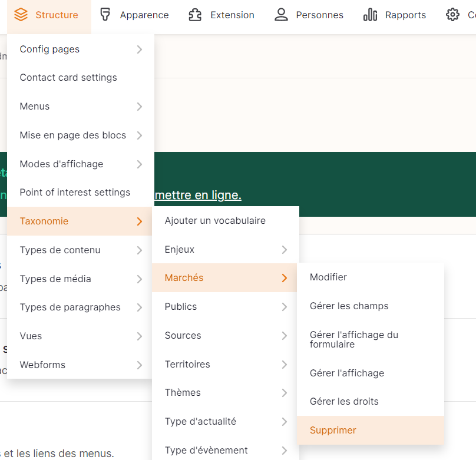Expand Config pages submenu arrow

(140, 49)
